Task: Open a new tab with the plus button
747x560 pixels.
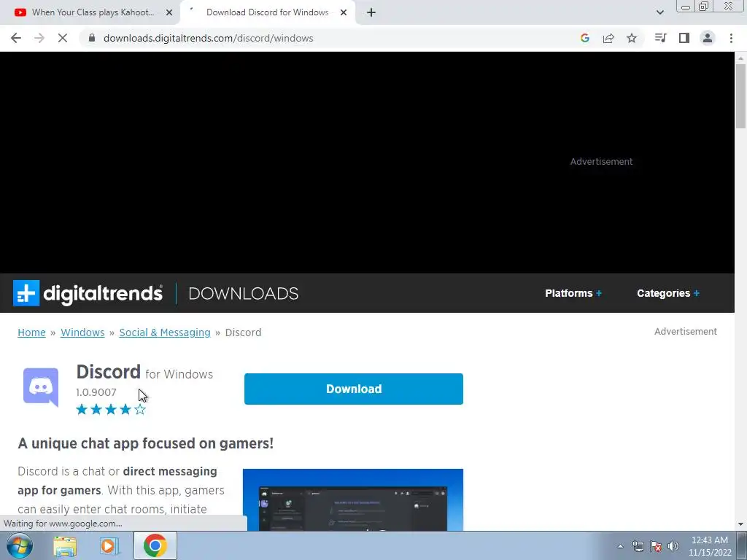Action: tap(371, 12)
